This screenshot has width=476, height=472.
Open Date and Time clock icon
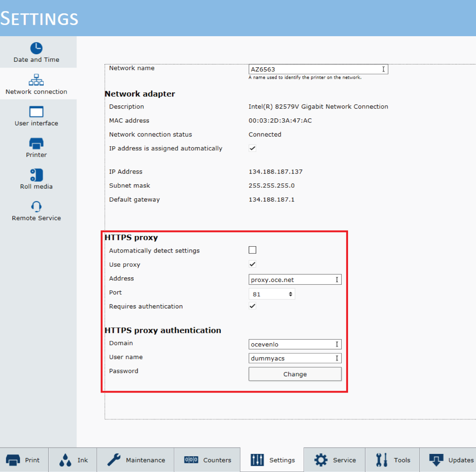(x=36, y=48)
